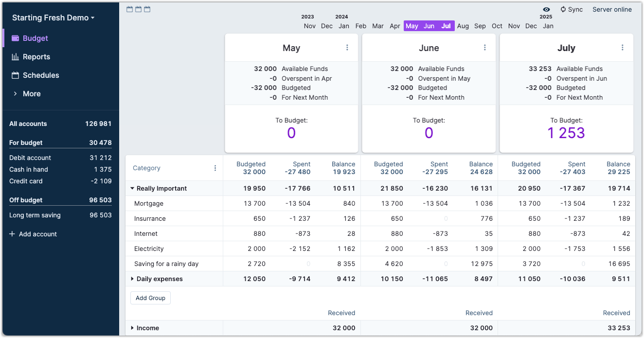
Task: Go to Schedules in the sidebar
Action: point(41,75)
